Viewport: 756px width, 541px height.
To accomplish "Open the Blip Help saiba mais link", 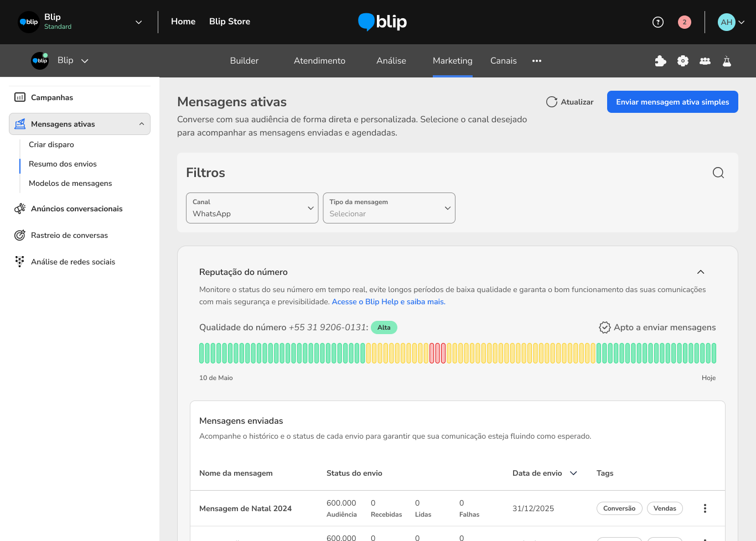I will (x=389, y=302).
